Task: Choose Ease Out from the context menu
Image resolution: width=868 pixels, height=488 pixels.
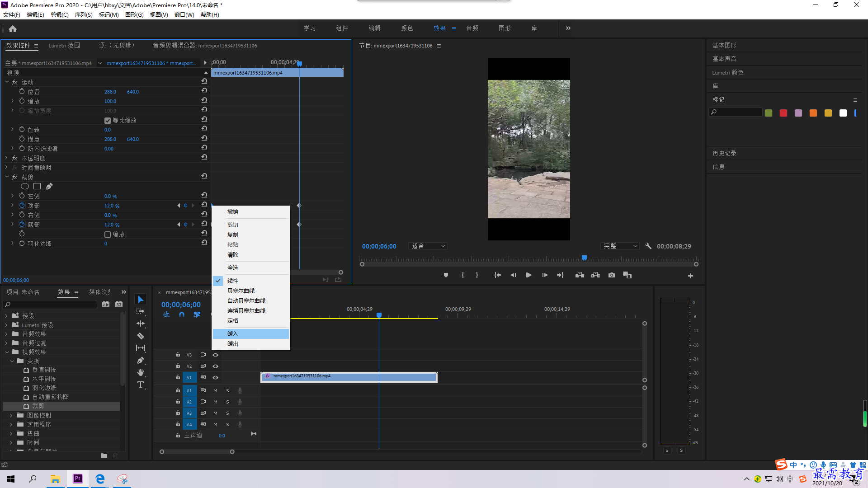Action: (x=250, y=344)
